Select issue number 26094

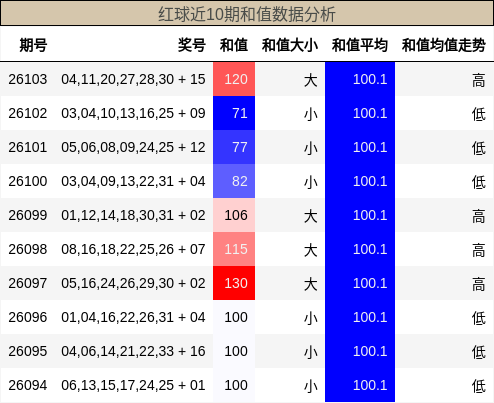coord(28,385)
